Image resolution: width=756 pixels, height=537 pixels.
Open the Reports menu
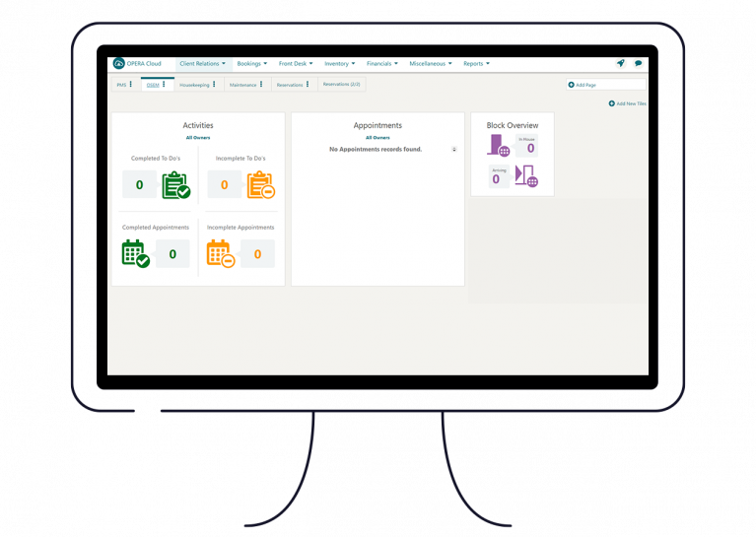tap(476, 64)
